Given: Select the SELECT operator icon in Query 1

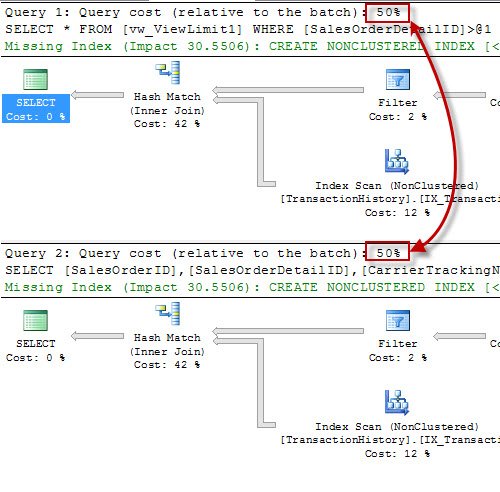Looking at the screenshot, I should (35, 79).
